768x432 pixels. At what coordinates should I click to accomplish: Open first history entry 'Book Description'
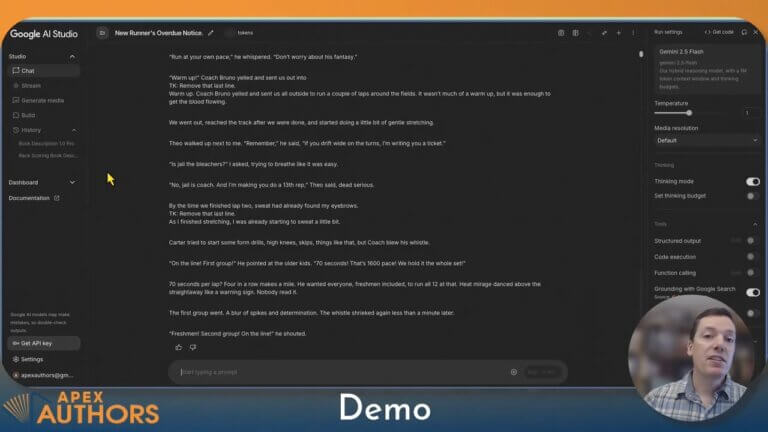[x=47, y=144]
